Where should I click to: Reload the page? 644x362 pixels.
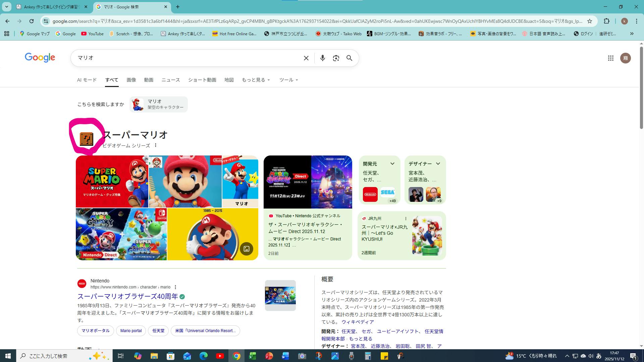(x=32, y=21)
